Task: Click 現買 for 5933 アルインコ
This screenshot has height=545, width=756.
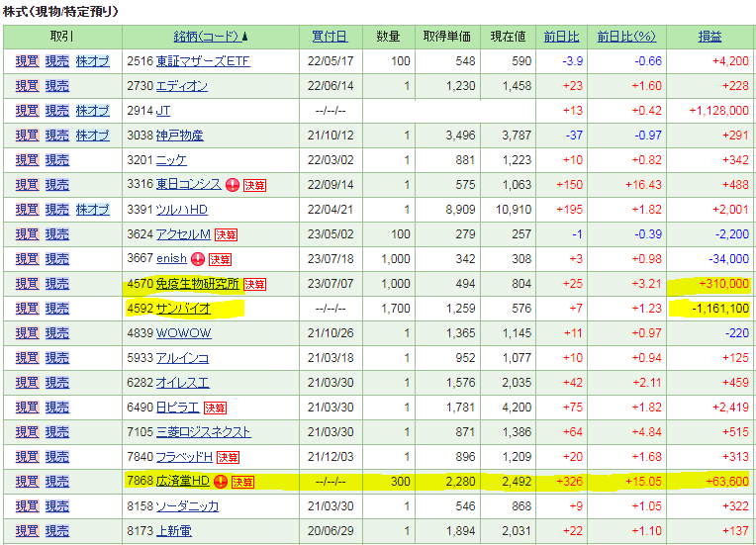Action: (x=27, y=358)
